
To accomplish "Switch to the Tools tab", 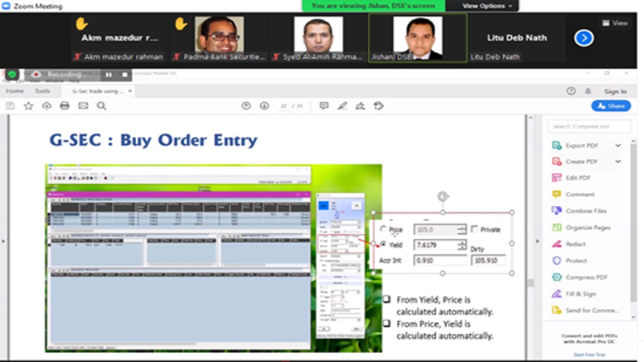I will pyautogui.click(x=42, y=91).
